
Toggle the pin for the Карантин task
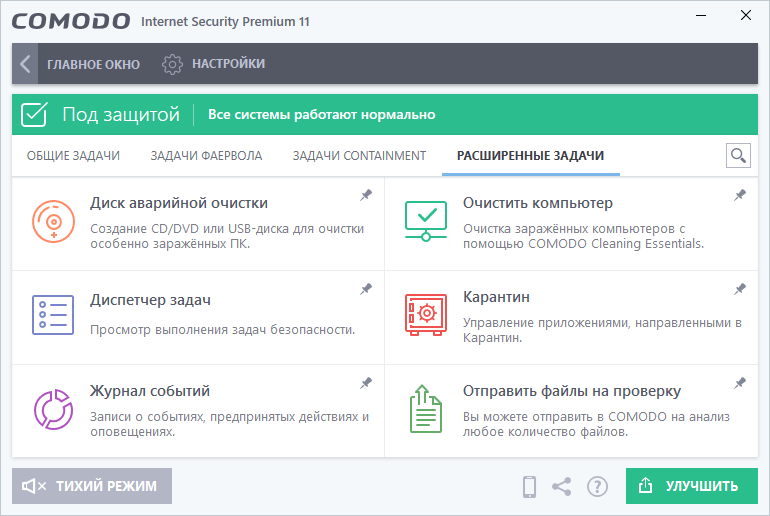click(x=740, y=290)
